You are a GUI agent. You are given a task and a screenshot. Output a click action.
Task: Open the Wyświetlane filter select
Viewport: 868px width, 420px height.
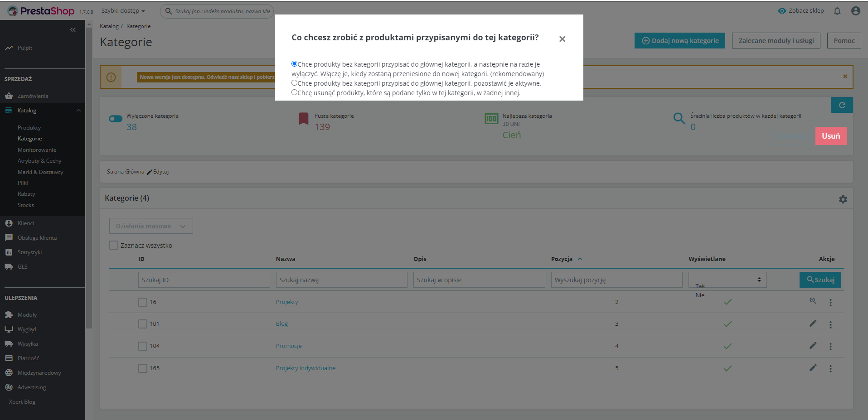coord(727,280)
